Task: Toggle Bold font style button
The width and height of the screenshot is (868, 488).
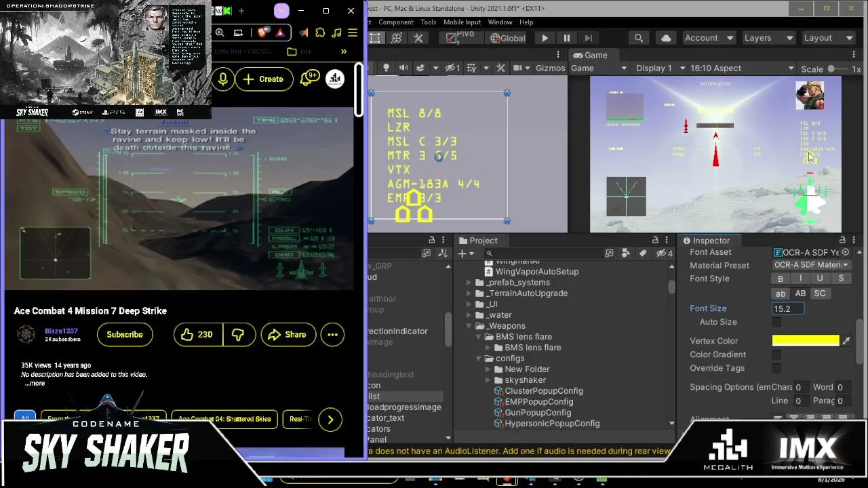Action: pyautogui.click(x=781, y=279)
